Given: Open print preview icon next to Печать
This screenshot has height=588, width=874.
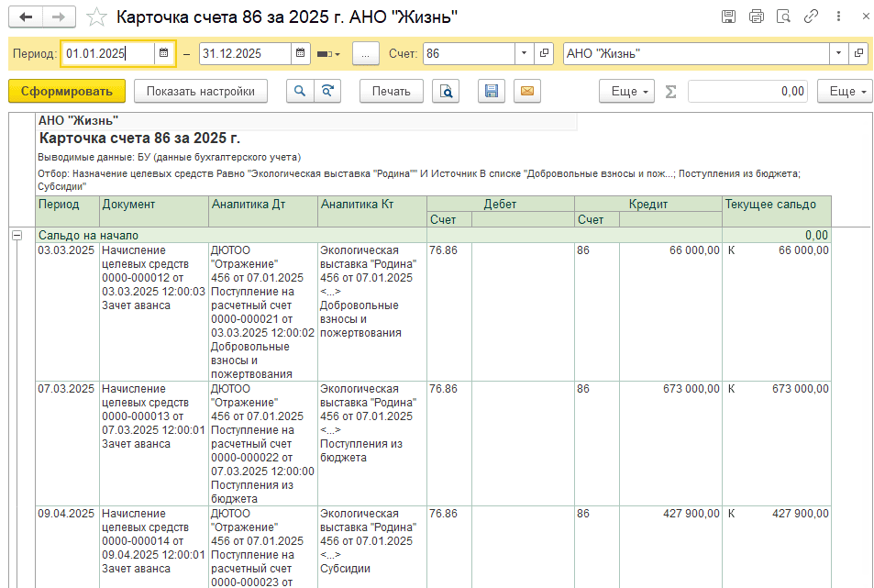Looking at the screenshot, I should (446, 91).
